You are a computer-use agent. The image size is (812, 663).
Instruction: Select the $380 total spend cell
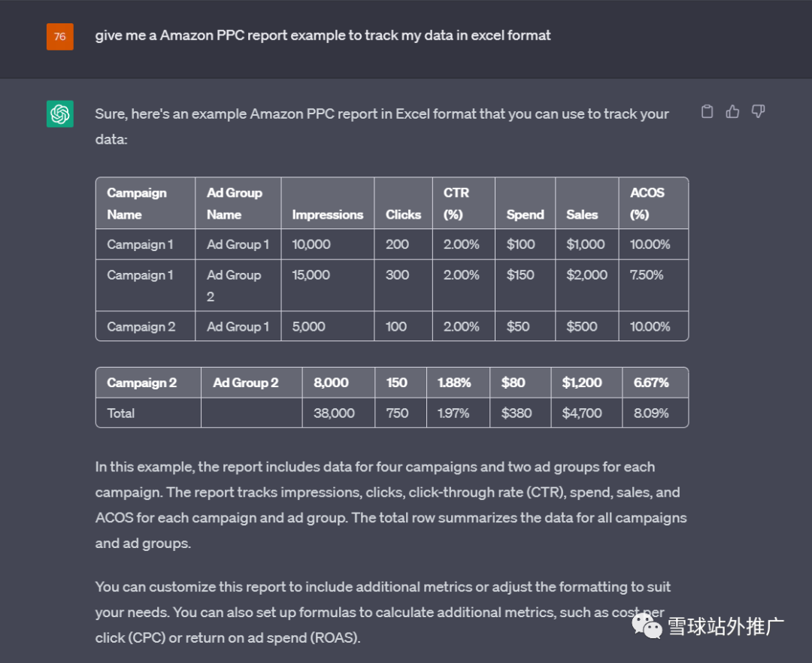[x=520, y=413]
